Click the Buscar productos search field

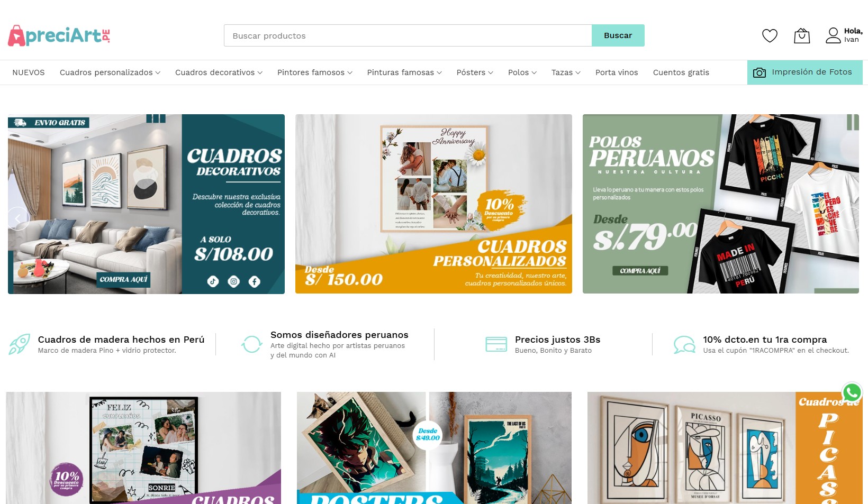(408, 35)
